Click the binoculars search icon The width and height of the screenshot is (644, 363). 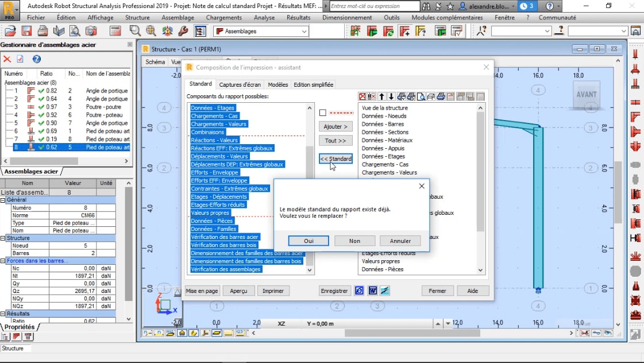[x=426, y=6]
